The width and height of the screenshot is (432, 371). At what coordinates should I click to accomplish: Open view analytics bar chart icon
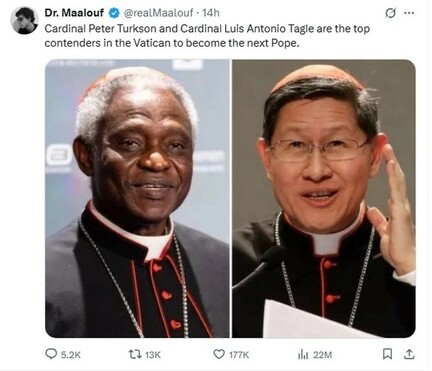[303, 354]
